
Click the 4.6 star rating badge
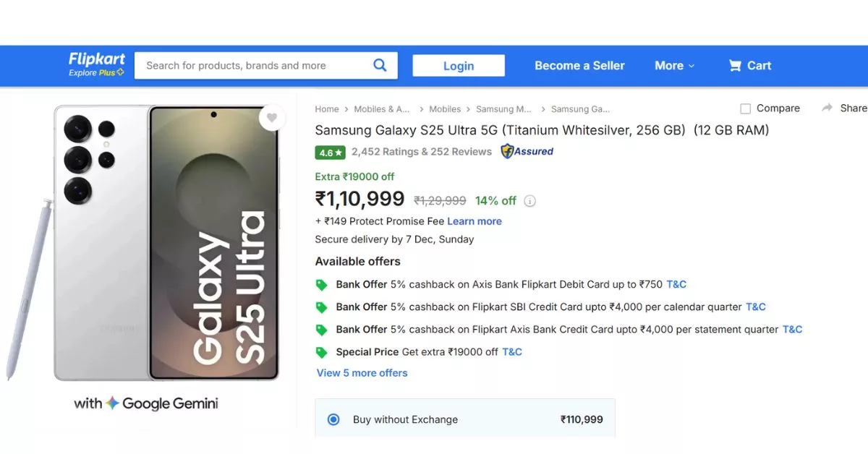[330, 152]
